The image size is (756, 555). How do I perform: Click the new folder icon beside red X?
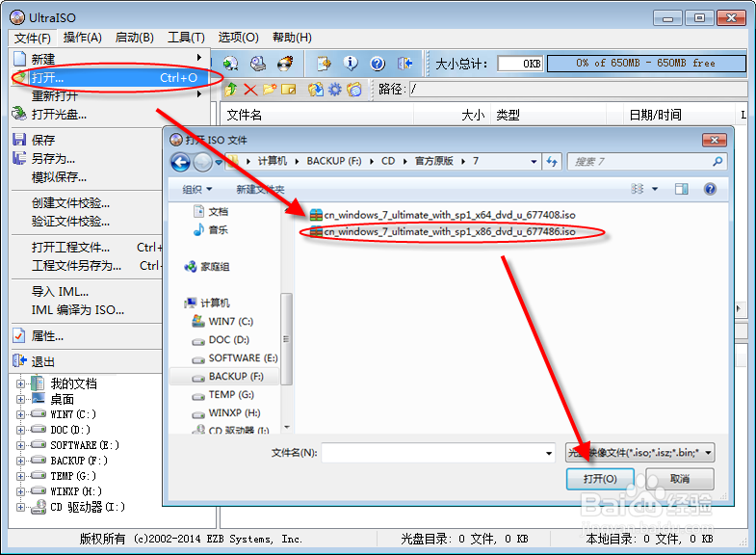[x=270, y=90]
